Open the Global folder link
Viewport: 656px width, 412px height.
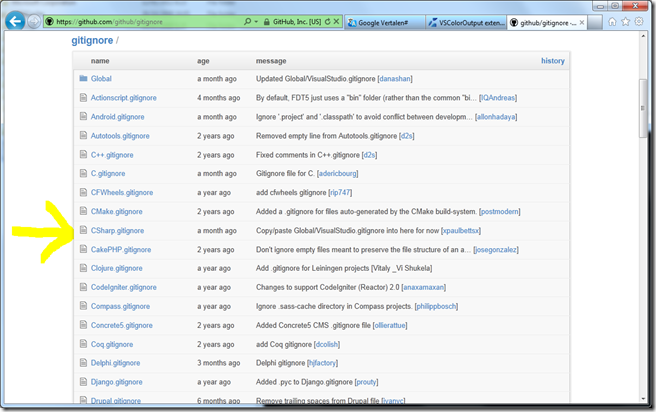101,79
